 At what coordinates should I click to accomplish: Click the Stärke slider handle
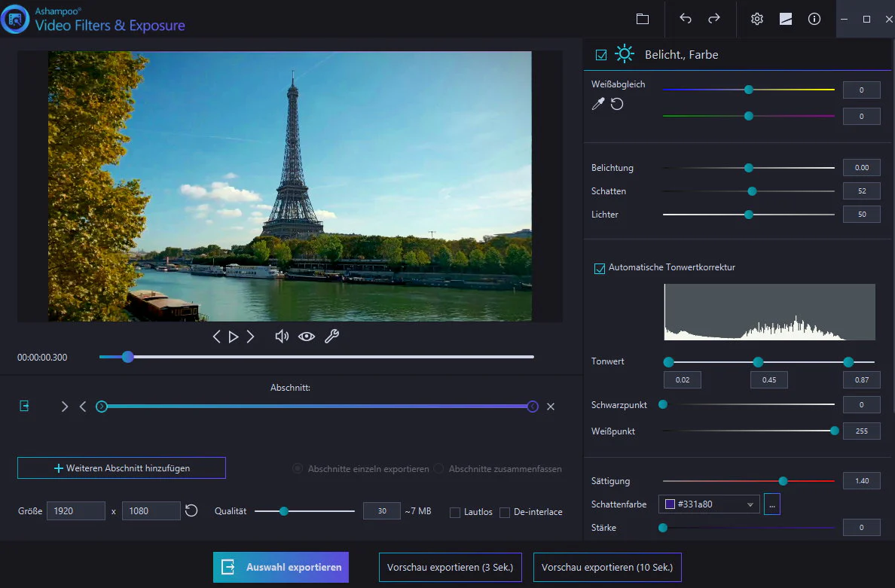click(x=663, y=528)
